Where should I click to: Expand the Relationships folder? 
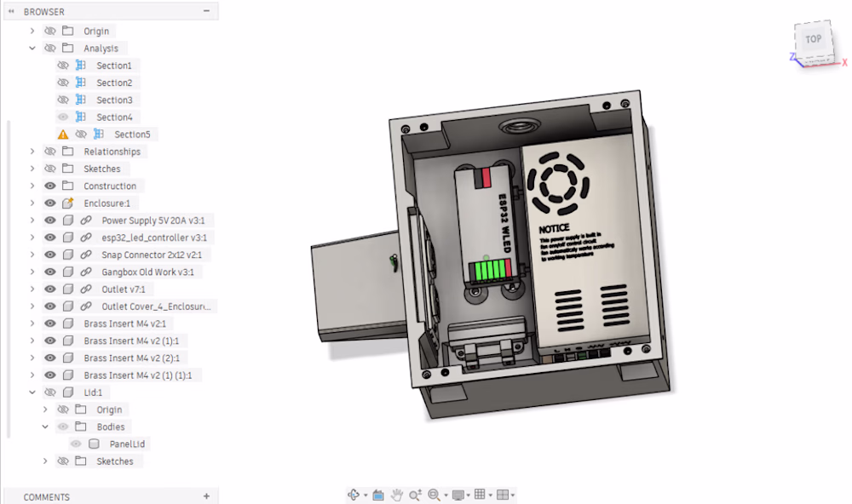[32, 152]
